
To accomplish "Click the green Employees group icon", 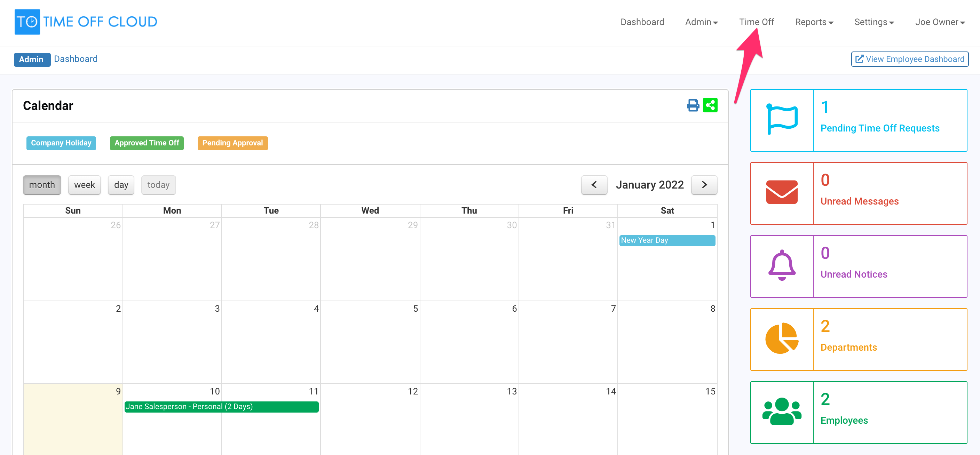I will click(x=781, y=411).
